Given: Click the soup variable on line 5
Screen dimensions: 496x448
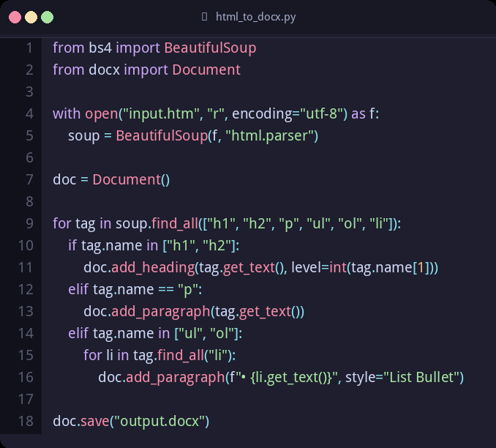Looking at the screenshot, I should pyautogui.click(x=84, y=136).
